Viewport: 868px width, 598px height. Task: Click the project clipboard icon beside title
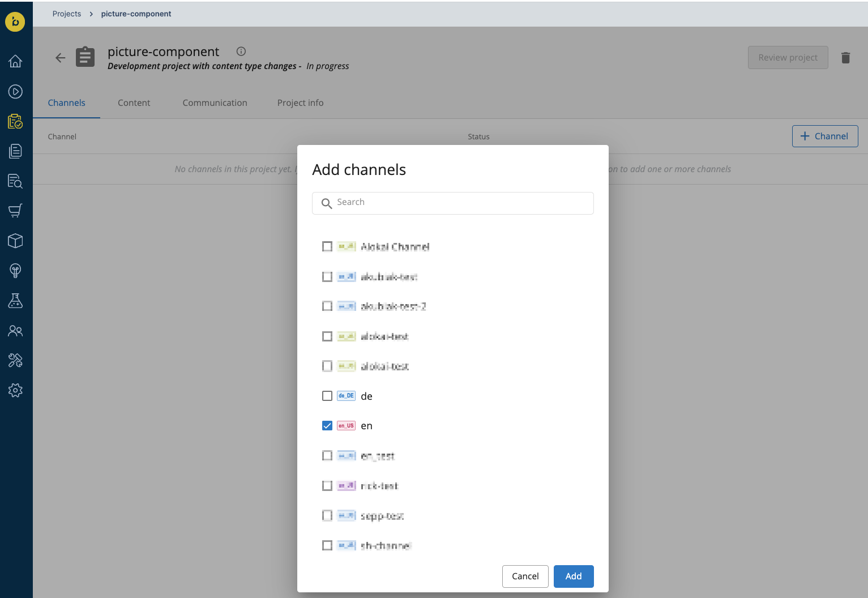[x=85, y=57]
